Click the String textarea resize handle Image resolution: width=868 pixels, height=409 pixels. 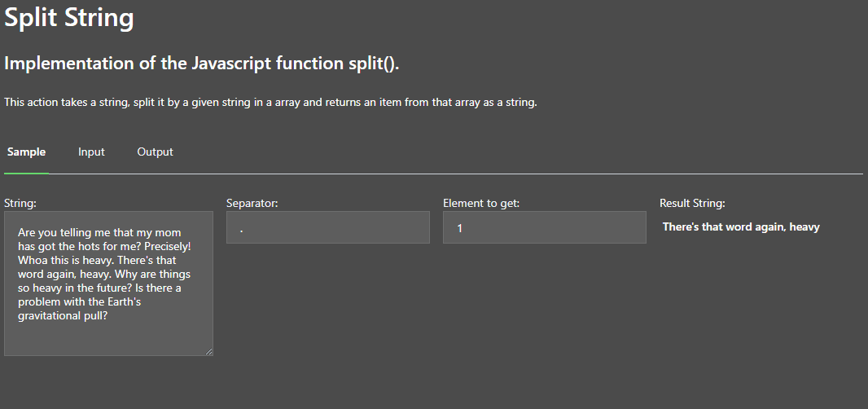tap(208, 351)
